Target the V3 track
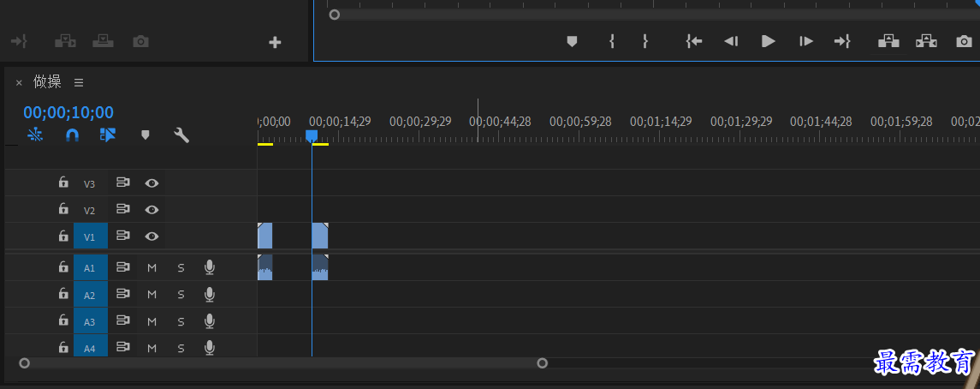Screen dimensions: 980x389 coord(90,184)
